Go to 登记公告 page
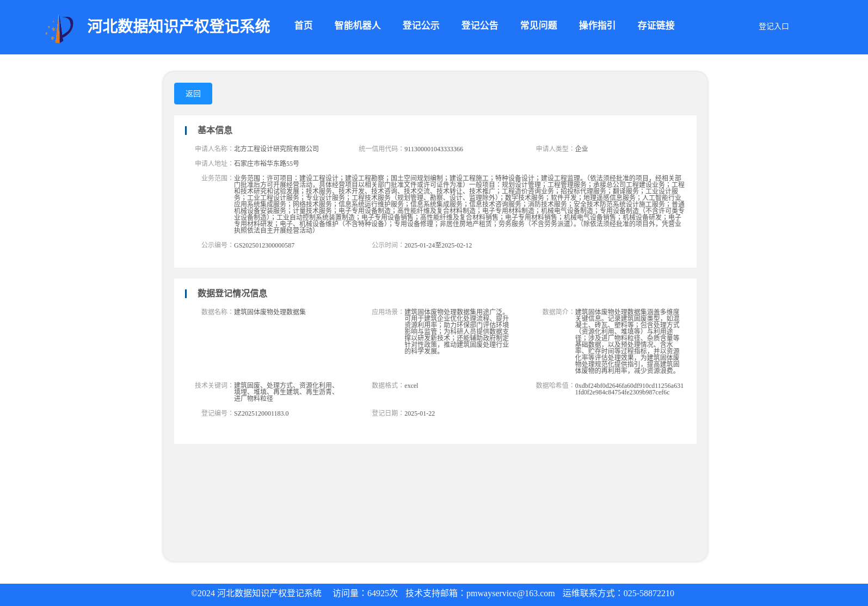Screen dimensions: 868x606 coord(479,26)
